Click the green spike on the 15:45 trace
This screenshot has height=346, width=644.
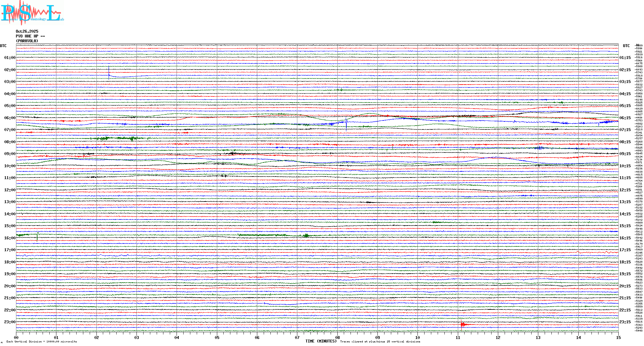click(37, 236)
